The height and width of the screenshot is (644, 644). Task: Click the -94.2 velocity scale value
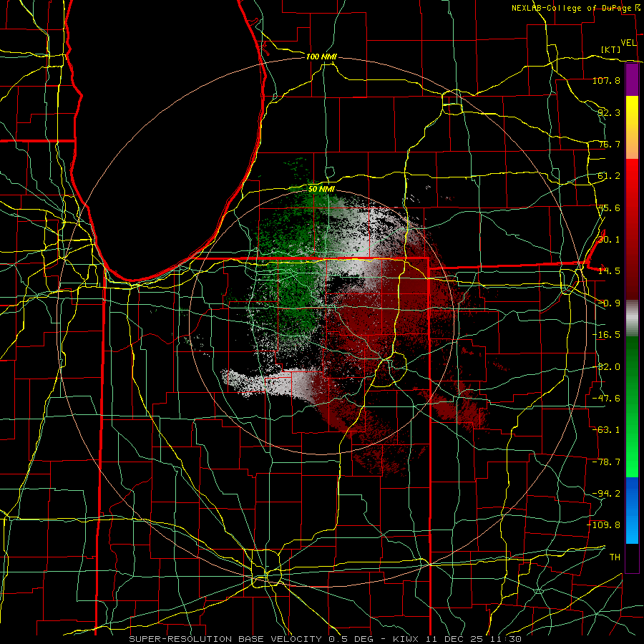606,494
